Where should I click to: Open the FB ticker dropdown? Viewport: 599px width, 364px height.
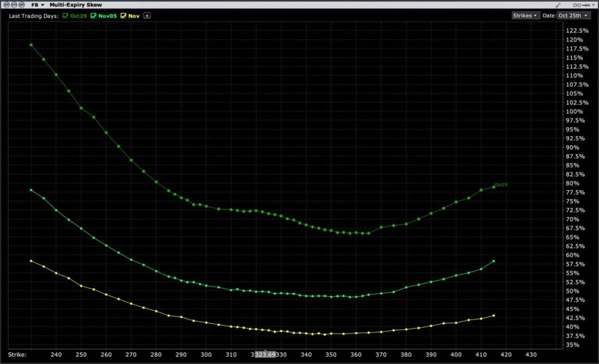coord(38,5)
